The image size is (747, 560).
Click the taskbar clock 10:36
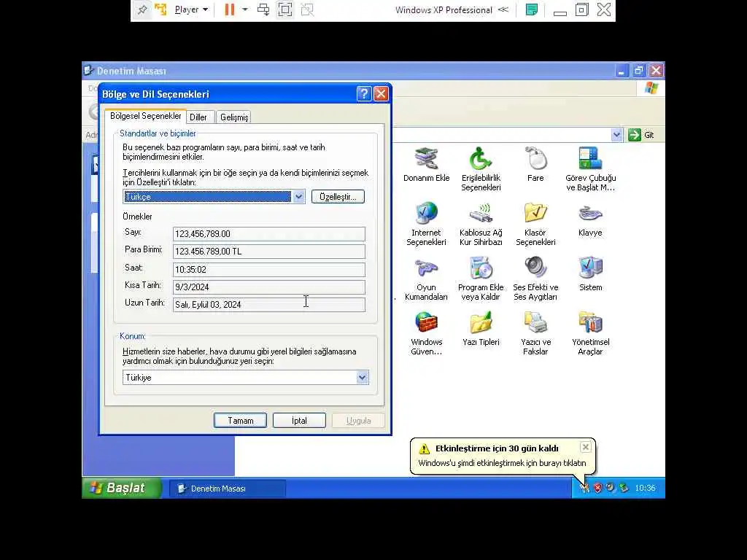[x=645, y=488]
